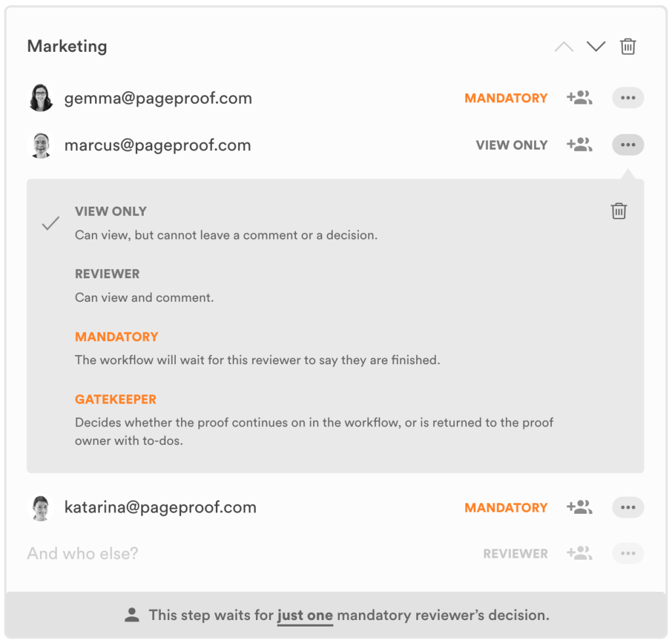Viewport: 672px width, 643px height.
Task: Open options menu for gemma@pageproof.com
Action: 627,97
